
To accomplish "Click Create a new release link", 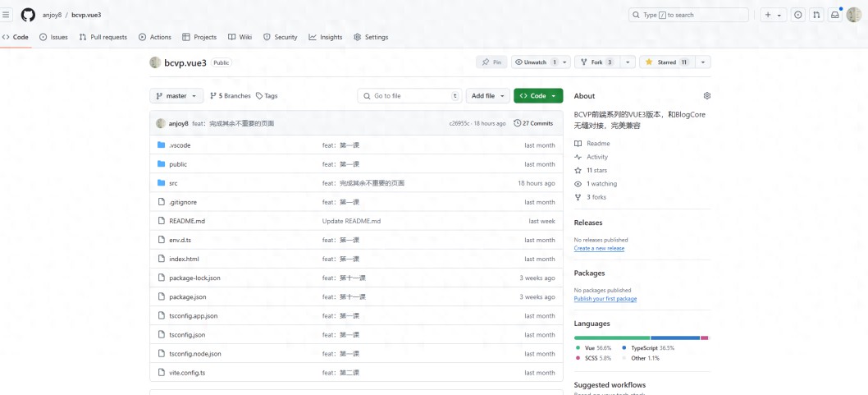I will coord(599,249).
